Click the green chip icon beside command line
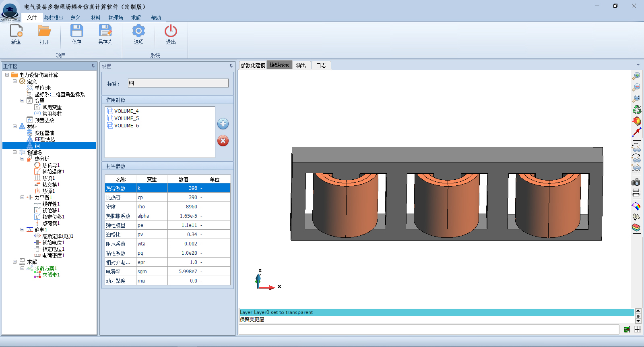This screenshot has height=347, width=644. coord(627,330)
